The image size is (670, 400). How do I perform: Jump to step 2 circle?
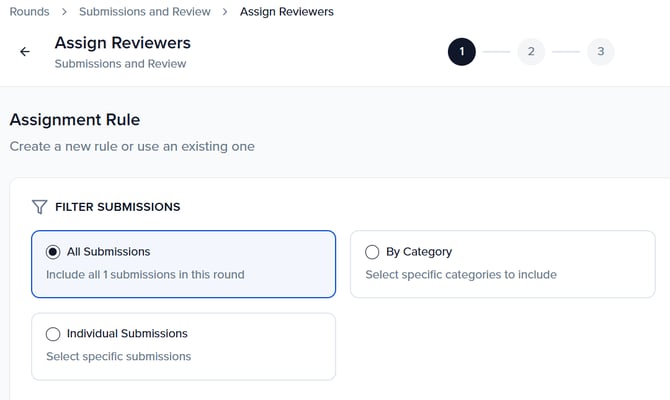[531, 52]
